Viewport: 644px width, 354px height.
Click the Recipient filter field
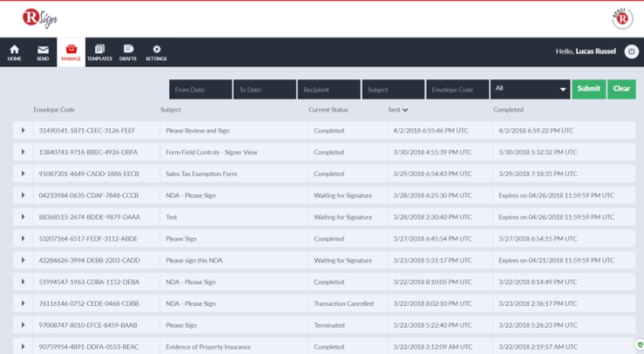329,89
